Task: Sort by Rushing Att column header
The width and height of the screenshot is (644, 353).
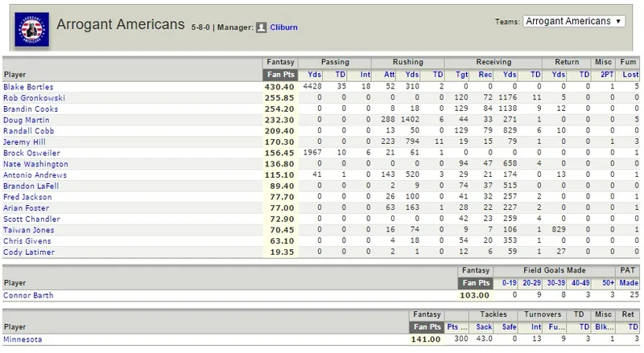Action: pyautogui.click(x=390, y=75)
